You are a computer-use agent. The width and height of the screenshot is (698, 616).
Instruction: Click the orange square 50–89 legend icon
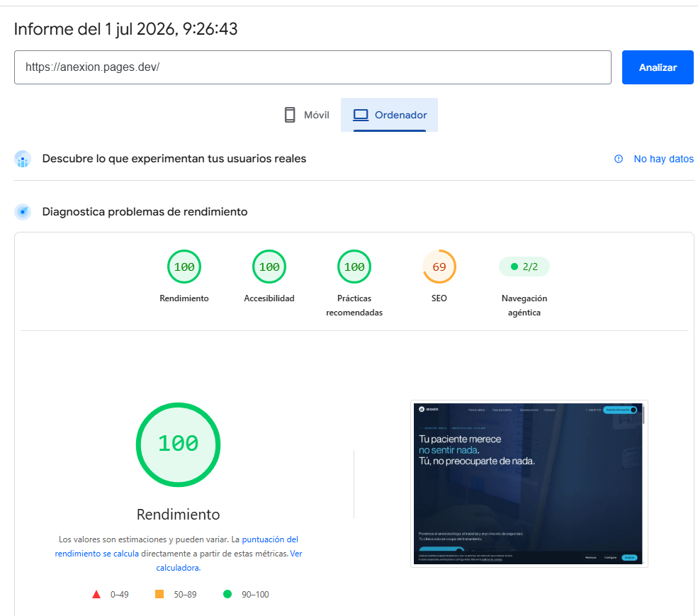159,594
